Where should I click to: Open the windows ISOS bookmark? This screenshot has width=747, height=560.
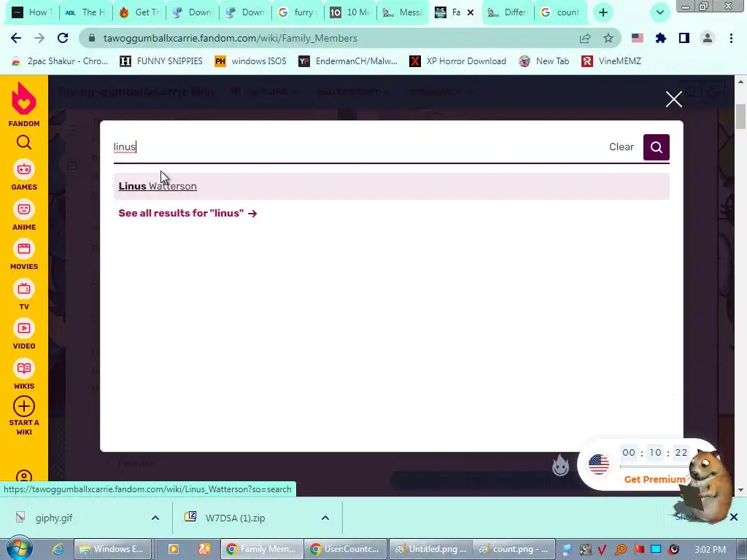tap(251, 61)
